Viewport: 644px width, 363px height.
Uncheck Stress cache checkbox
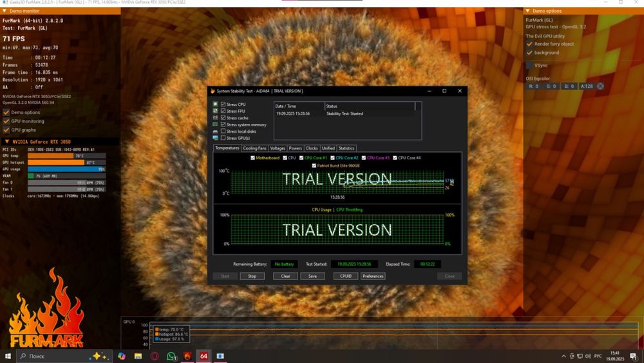tap(223, 117)
